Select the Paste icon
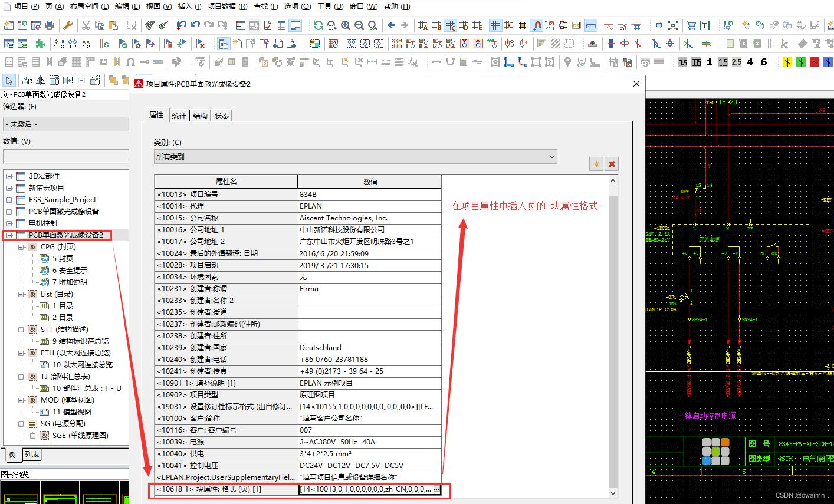834x504 pixels. pyautogui.click(x=112, y=25)
